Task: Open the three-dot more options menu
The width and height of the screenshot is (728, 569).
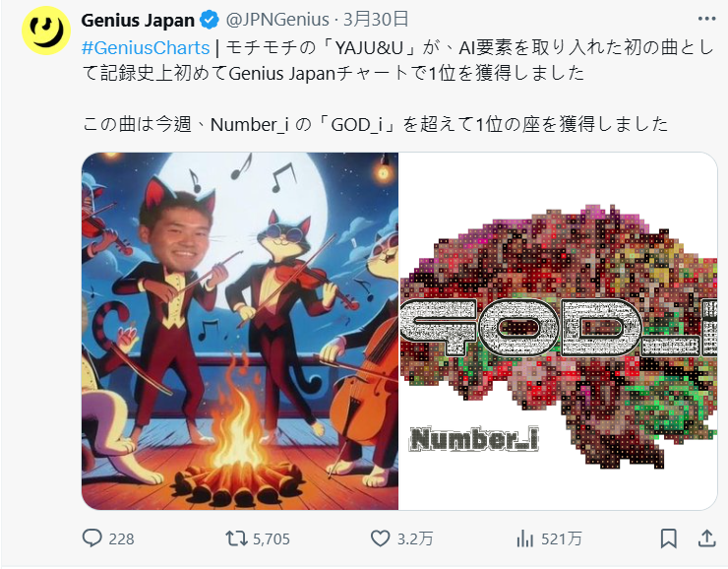Action: (706, 19)
